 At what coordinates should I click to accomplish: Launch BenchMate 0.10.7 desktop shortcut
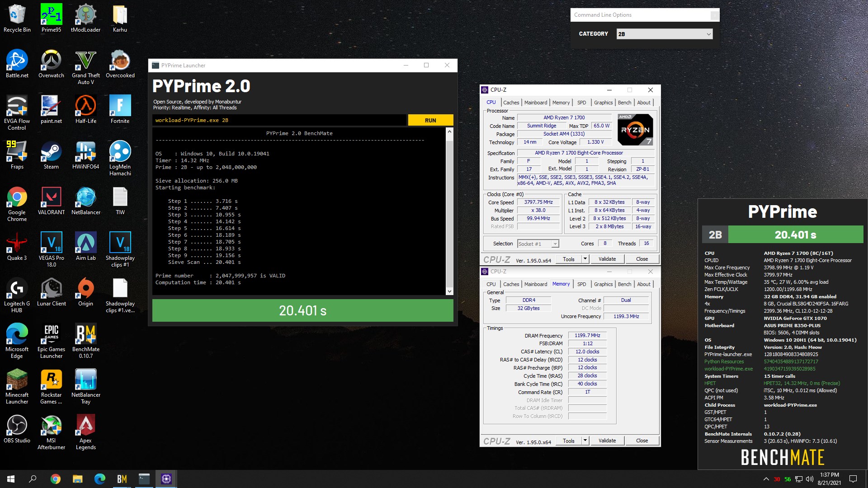coord(85,341)
